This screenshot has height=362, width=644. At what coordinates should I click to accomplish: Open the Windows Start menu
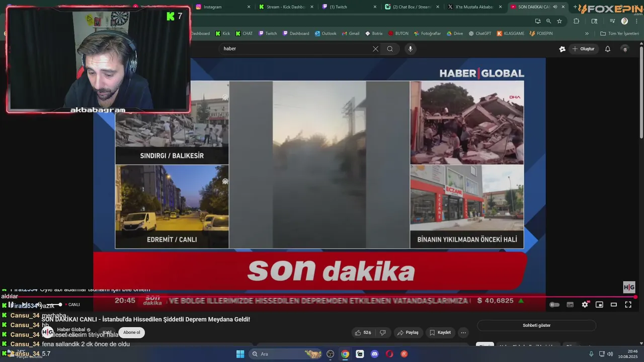(x=240, y=354)
